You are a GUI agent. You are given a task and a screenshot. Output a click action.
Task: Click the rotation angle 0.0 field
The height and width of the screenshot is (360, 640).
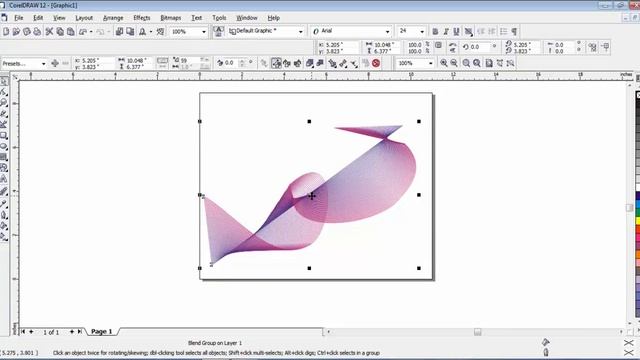[x=479, y=47]
